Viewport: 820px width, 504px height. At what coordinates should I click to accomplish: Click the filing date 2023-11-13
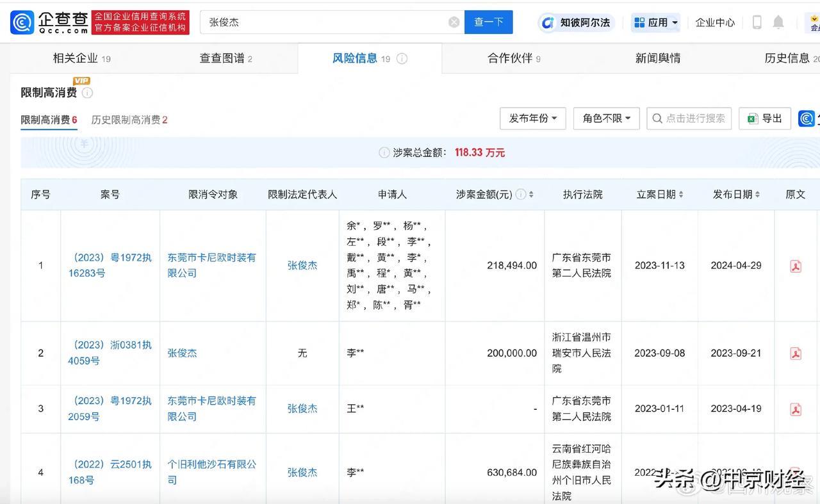[x=660, y=265]
